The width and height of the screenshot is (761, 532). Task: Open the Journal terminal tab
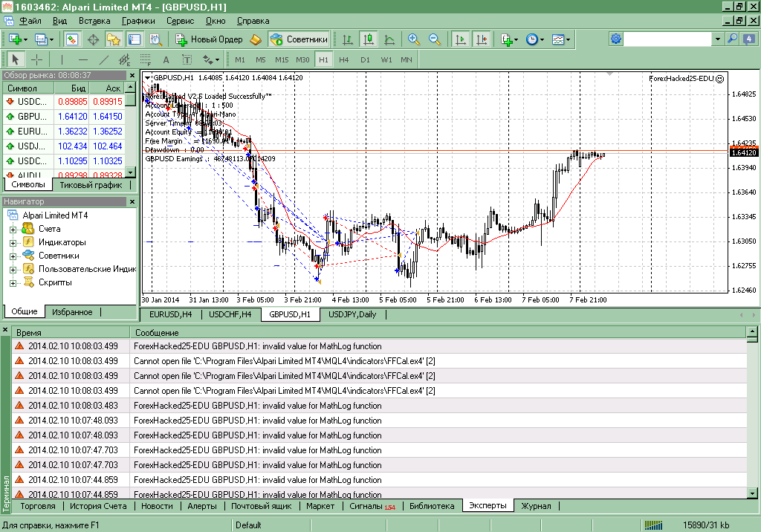point(536,506)
